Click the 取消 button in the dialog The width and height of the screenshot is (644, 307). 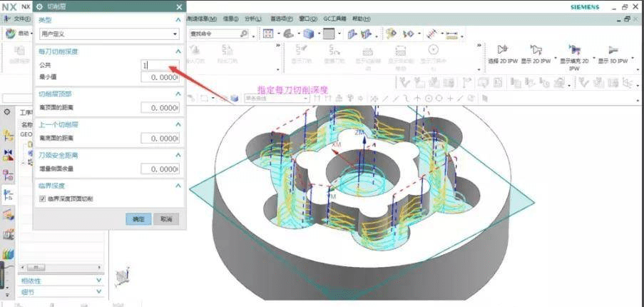[x=166, y=219]
